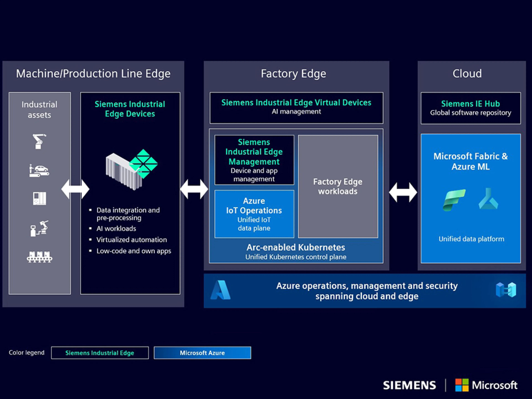Click the Siemens Industrial Edge Management box

click(254, 160)
